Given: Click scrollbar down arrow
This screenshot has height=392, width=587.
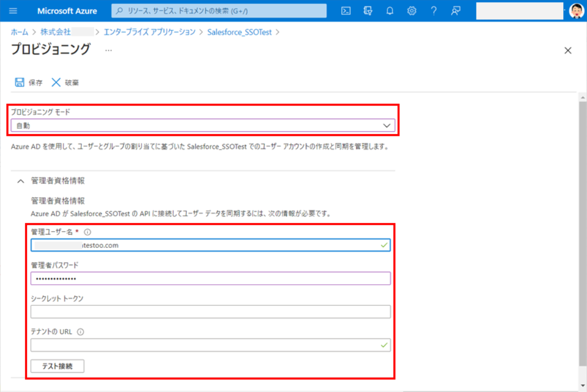Looking at the screenshot, I should (x=583, y=385).
